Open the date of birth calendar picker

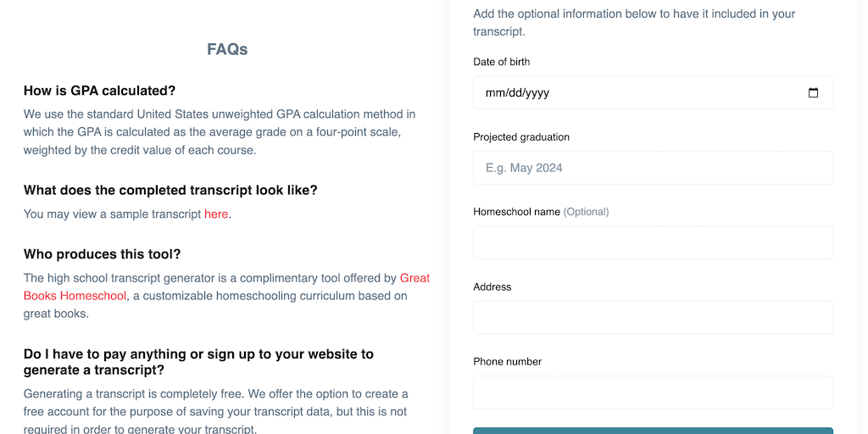pos(813,93)
